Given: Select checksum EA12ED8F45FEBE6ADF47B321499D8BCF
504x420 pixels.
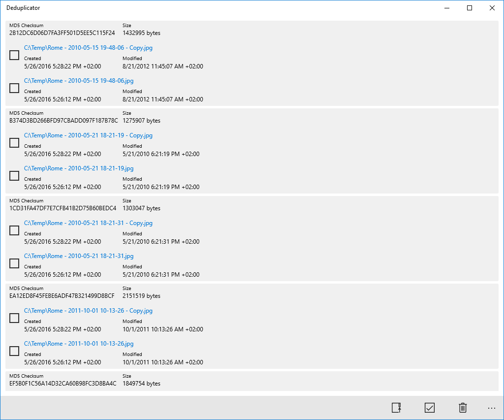Looking at the screenshot, I should tap(62, 296).
